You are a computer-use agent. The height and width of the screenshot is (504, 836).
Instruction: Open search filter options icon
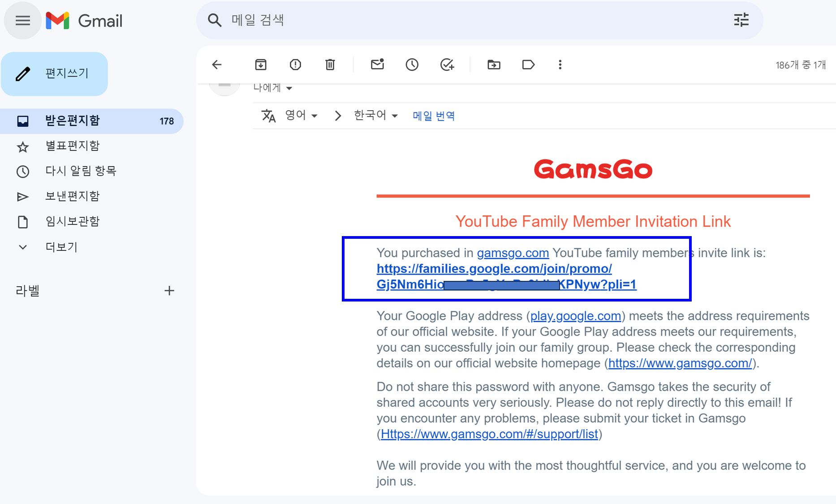pos(741,20)
